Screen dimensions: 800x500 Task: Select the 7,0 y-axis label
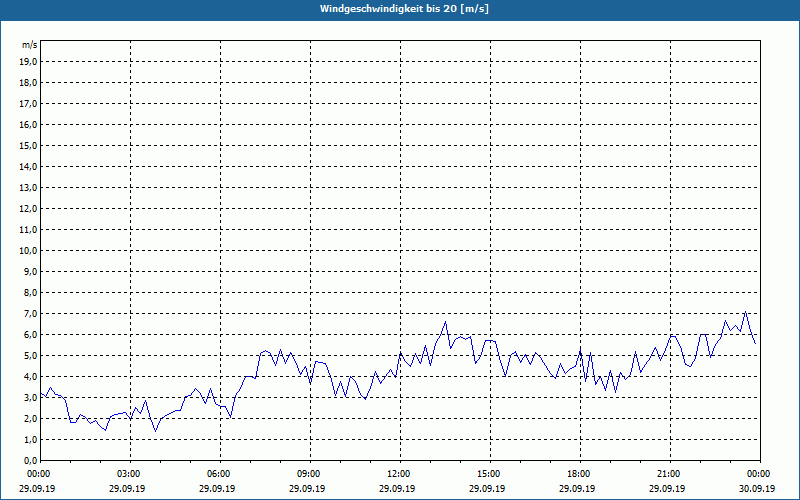(x=31, y=314)
